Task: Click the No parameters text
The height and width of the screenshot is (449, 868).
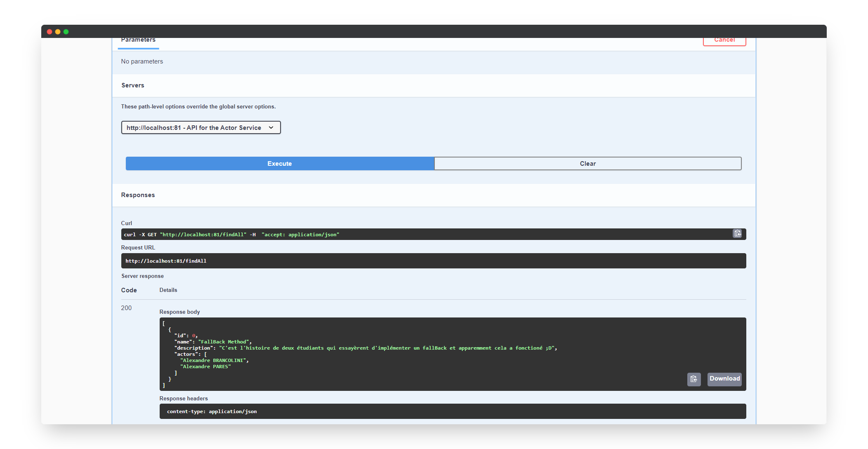Action: click(x=142, y=61)
